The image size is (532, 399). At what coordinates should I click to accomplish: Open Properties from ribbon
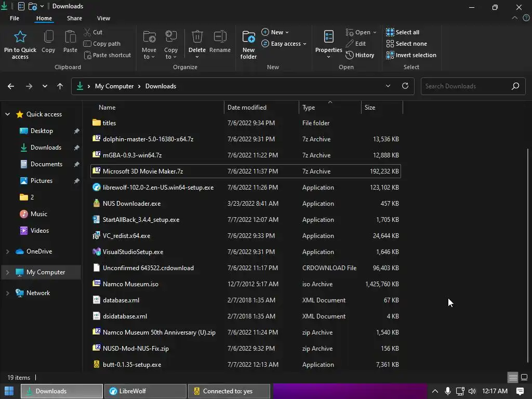point(328,44)
